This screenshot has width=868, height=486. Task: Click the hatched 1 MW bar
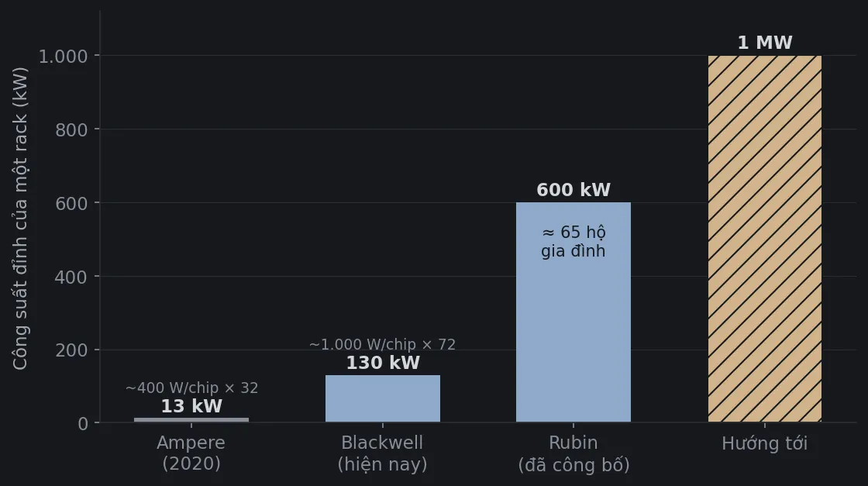[x=764, y=240]
